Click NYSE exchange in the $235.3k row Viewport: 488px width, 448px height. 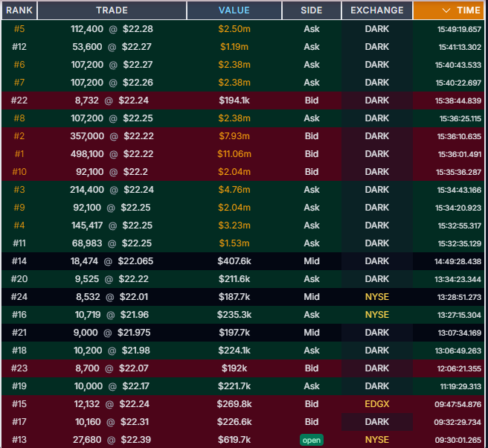point(377,315)
